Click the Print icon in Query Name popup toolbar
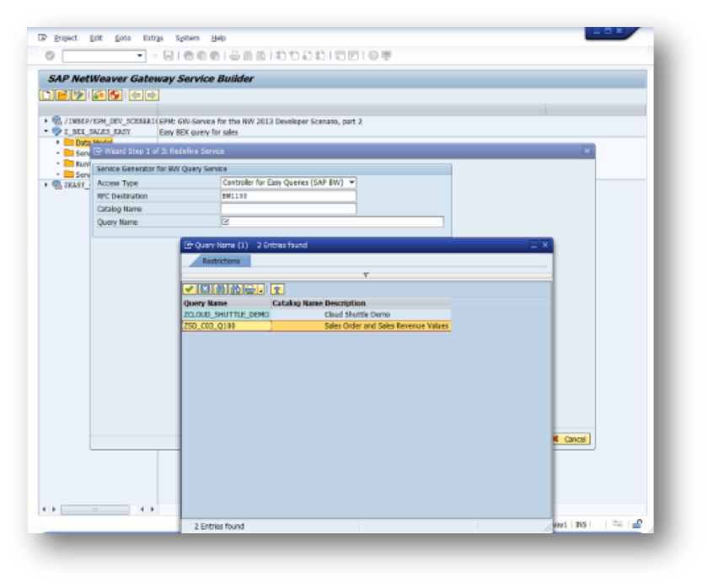 tap(250, 289)
